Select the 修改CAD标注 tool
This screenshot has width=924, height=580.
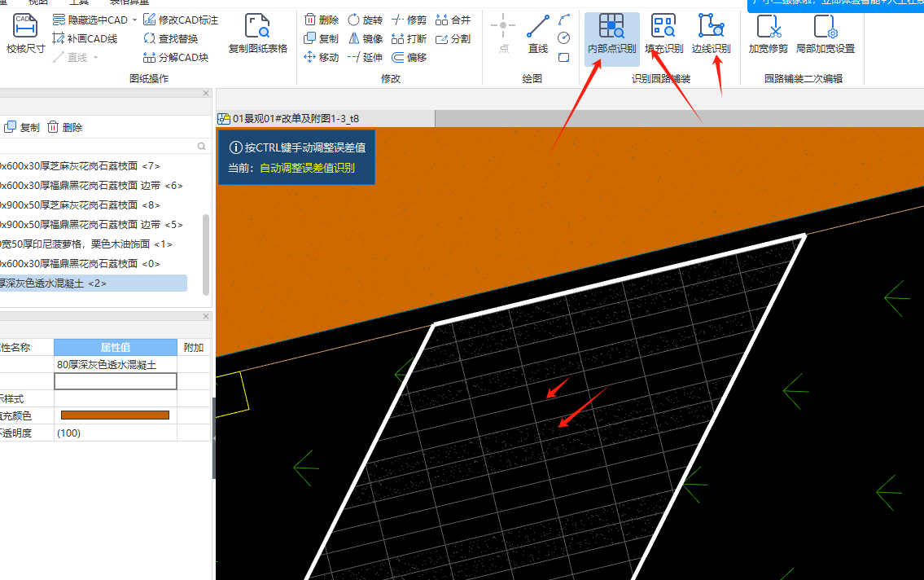coord(181,20)
